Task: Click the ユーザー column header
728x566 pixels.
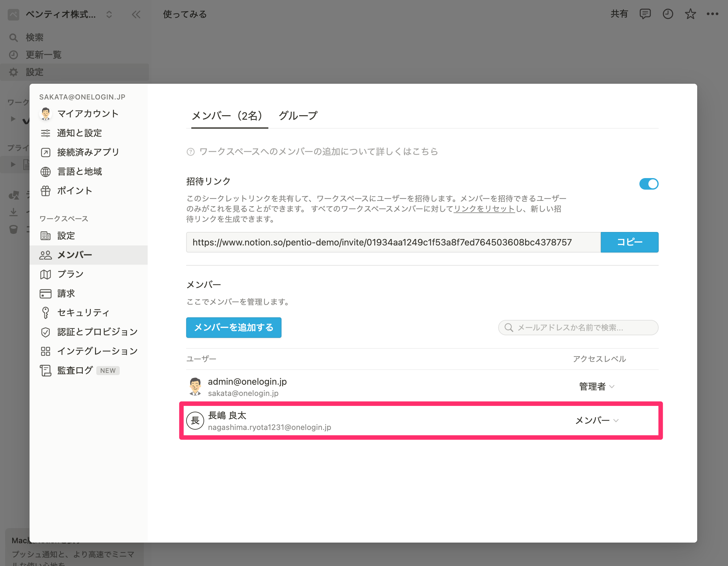Action: pos(201,359)
